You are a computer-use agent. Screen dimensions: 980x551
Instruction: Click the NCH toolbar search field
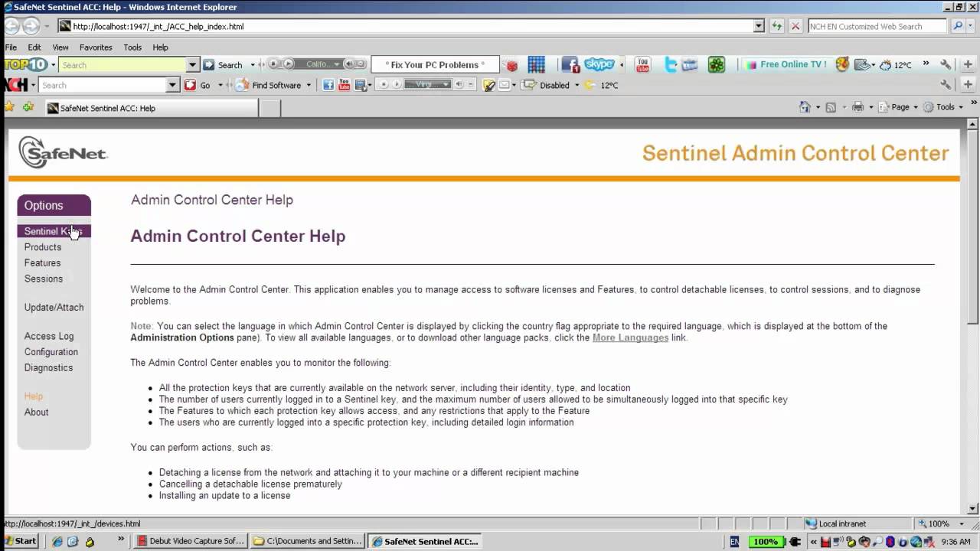[x=102, y=85]
